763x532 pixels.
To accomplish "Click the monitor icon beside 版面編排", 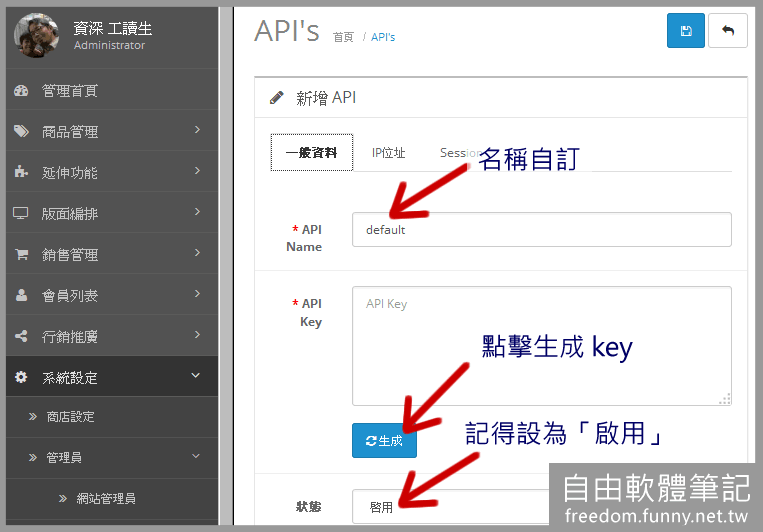I will coord(20,213).
